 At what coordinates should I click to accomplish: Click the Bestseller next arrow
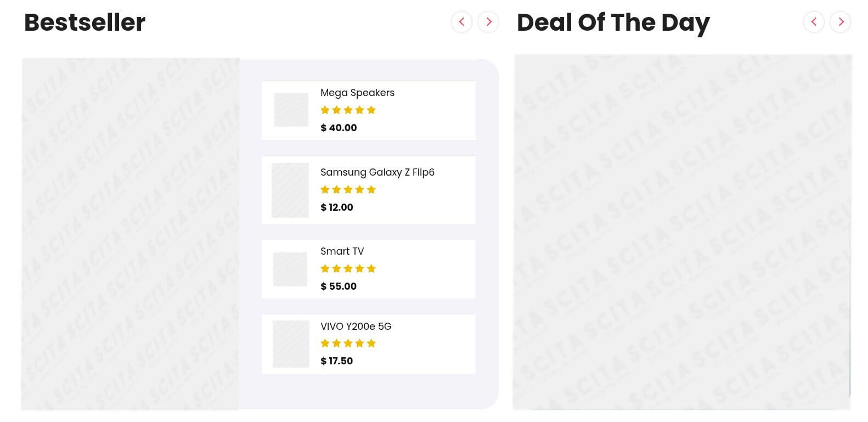tap(488, 22)
